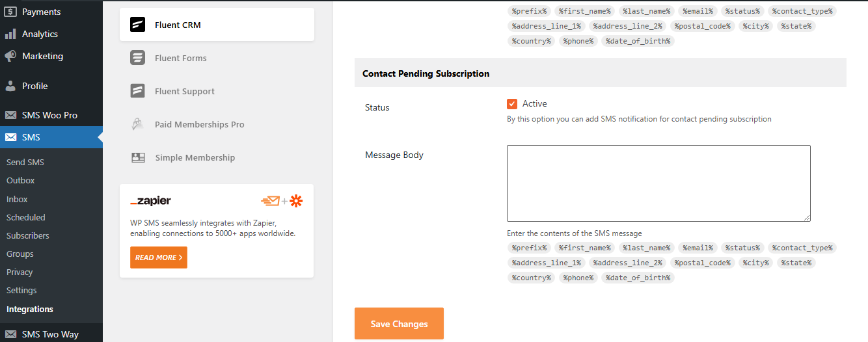Click the envelope plus Zapier asterisk graphic
The width and height of the screenshot is (868, 342).
[282, 201]
